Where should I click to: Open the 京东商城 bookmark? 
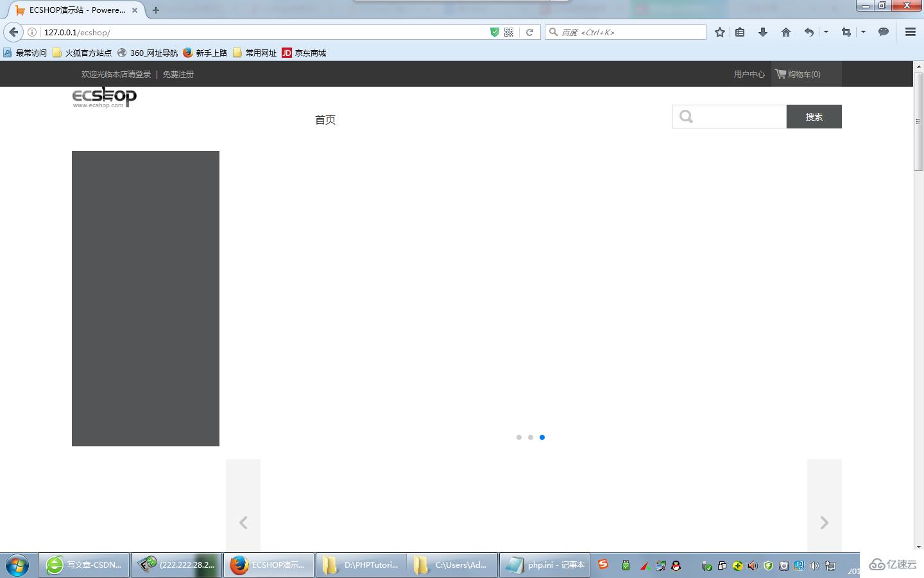[x=304, y=53]
